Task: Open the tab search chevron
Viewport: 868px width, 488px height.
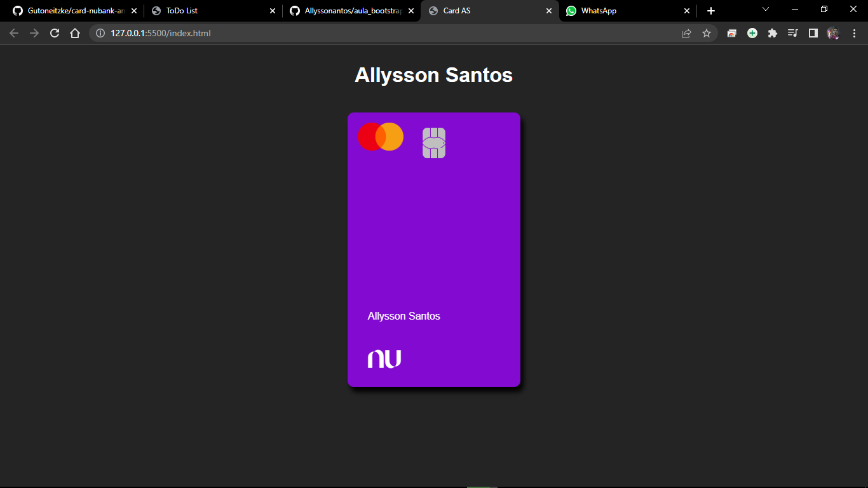Action: [765, 10]
